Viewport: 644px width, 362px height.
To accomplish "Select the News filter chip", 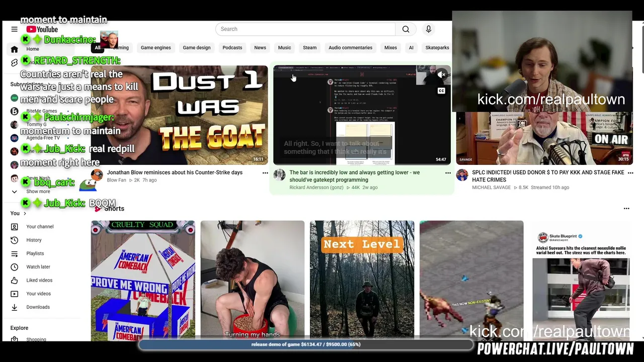I will (260, 48).
